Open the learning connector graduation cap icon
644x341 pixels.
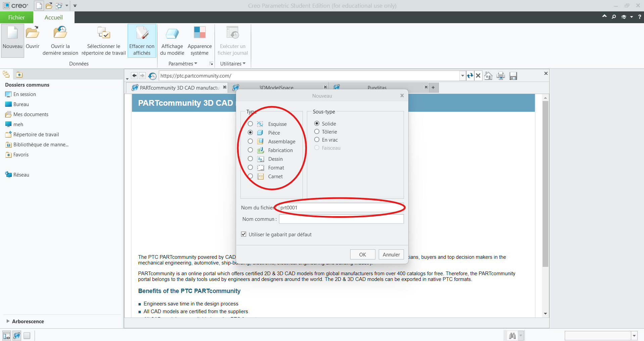[624, 17]
